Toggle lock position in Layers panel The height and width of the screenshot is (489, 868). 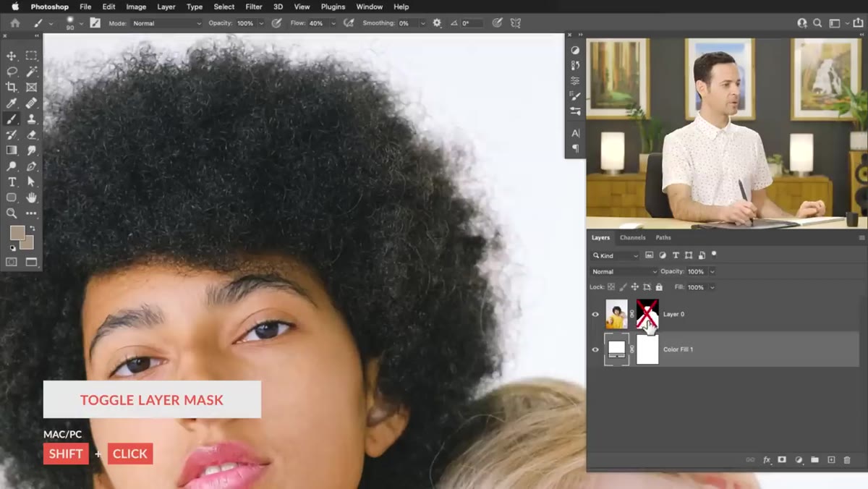(x=635, y=287)
